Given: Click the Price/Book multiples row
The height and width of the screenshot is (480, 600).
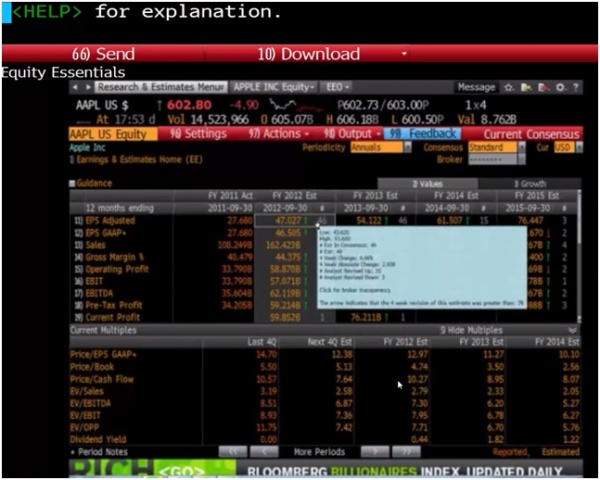Looking at the screenshot, I should tap(324, 367).
